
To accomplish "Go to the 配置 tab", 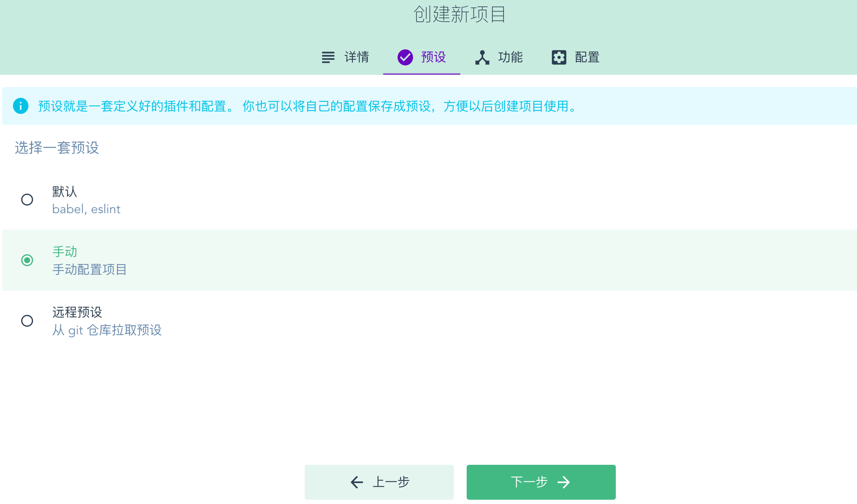I will tap(587, 57).
